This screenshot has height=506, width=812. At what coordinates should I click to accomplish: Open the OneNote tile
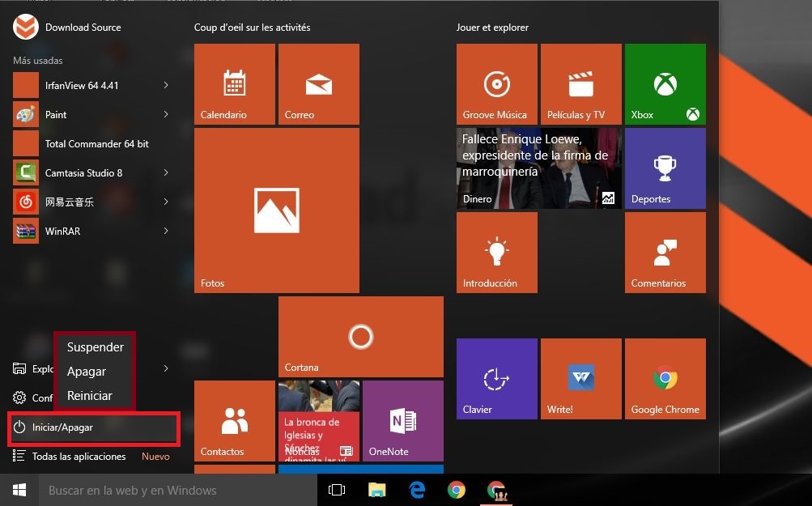click(x=403, y=420)
